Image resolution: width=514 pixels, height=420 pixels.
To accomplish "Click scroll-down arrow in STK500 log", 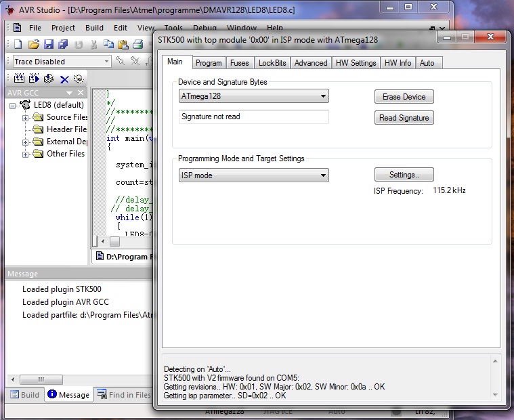I will coord(495,394).
